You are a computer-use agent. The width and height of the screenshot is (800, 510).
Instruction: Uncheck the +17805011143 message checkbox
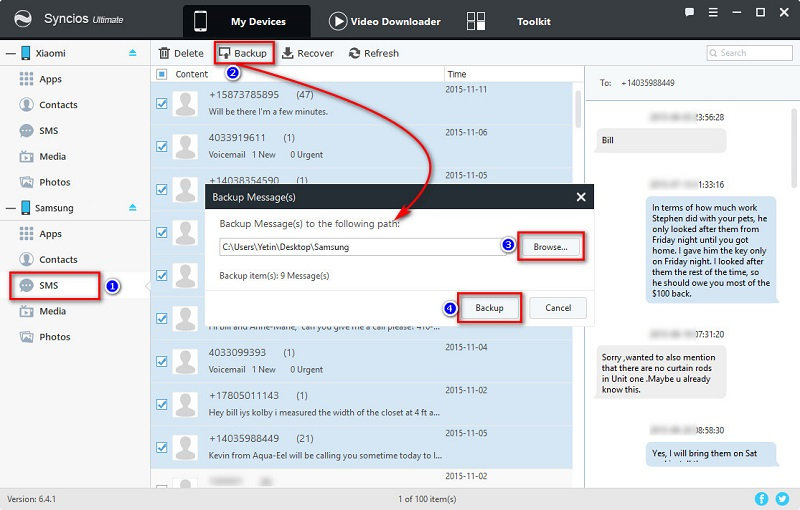(x=162, y=404)
